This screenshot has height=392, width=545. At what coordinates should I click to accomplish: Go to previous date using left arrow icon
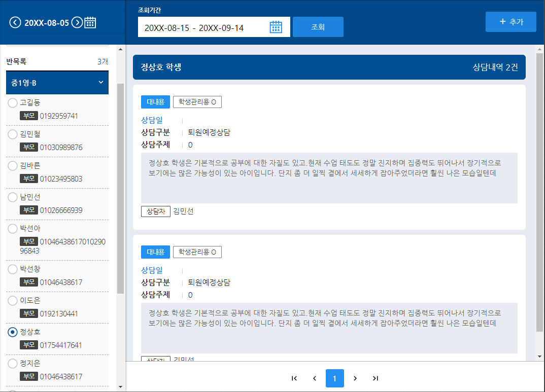[16, 22]
